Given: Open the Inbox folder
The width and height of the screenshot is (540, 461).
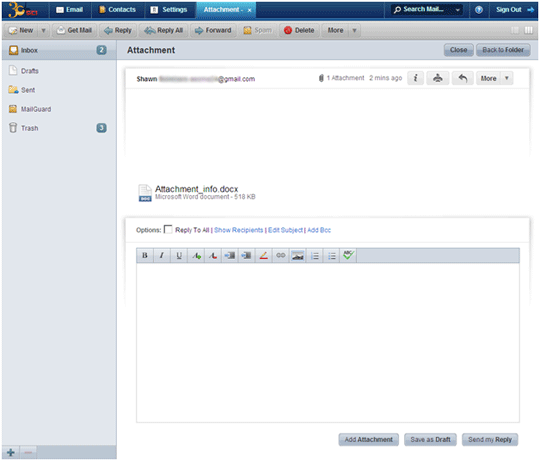Looking at the screenshot, I should [x=59, y=50].
